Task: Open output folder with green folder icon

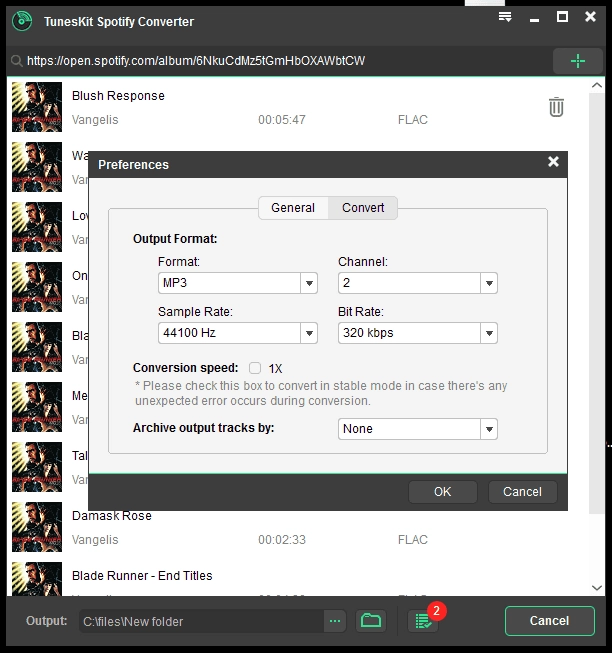Action: pyautogui.click(x=371, y=621)
